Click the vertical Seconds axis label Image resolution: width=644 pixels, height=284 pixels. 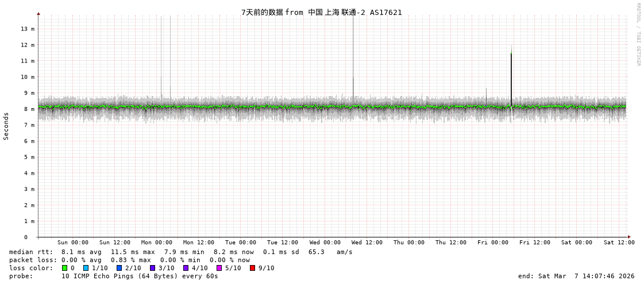[6, 126]
